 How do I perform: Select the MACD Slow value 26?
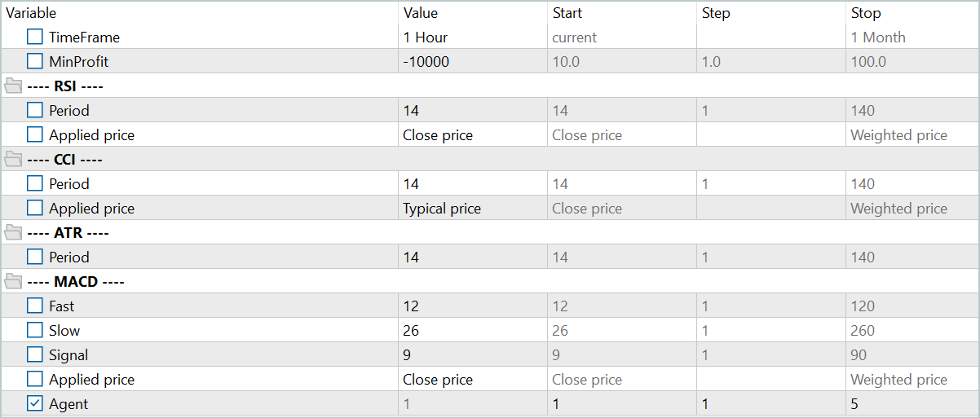click(473, 330)
